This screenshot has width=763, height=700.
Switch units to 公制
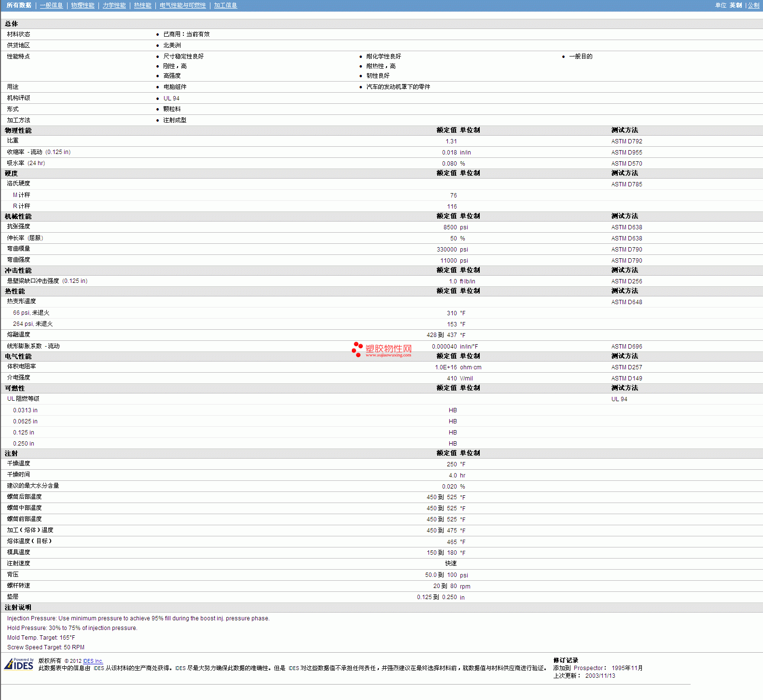[x=753, y=5]
